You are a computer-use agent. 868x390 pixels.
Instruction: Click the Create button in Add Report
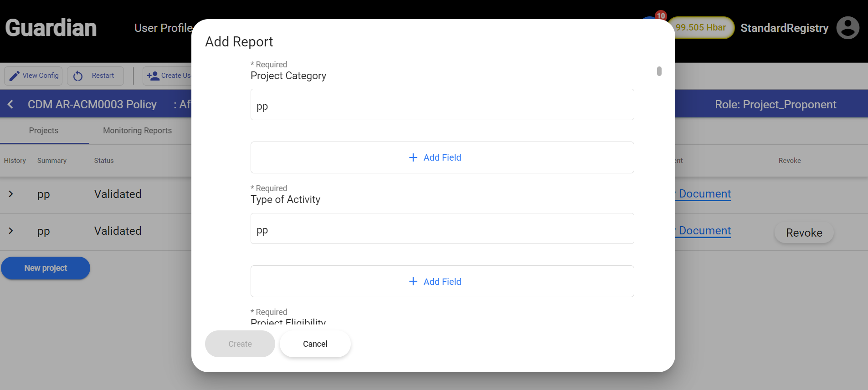[x=240, y=344]
